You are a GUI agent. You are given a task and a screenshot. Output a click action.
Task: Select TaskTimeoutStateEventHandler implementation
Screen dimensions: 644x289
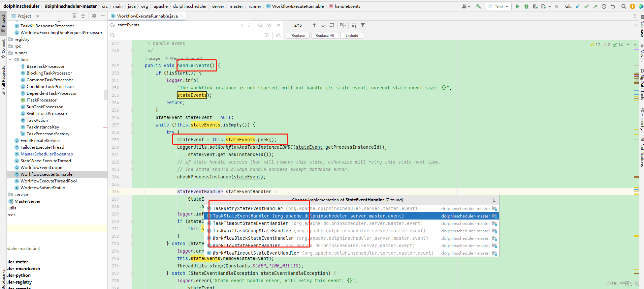click(x=352, y=224)
